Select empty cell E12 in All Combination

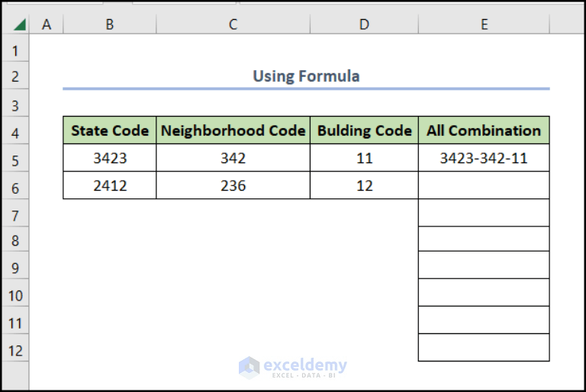[484, 348]
